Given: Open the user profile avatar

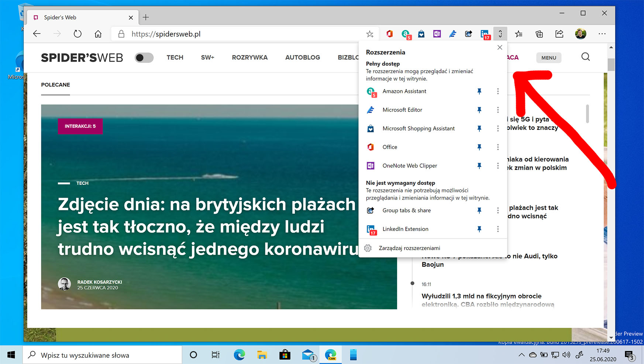Looking at the screenshot, I should point(581,34).
